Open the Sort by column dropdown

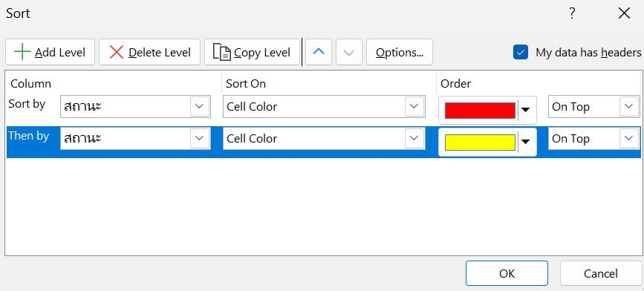(x=200, y=107)
